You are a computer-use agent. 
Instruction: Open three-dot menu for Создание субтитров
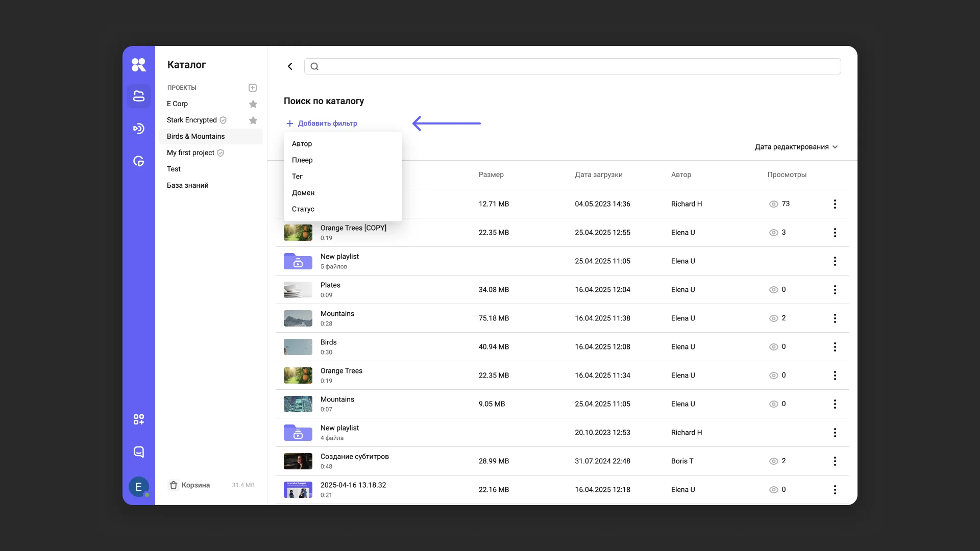835,461
